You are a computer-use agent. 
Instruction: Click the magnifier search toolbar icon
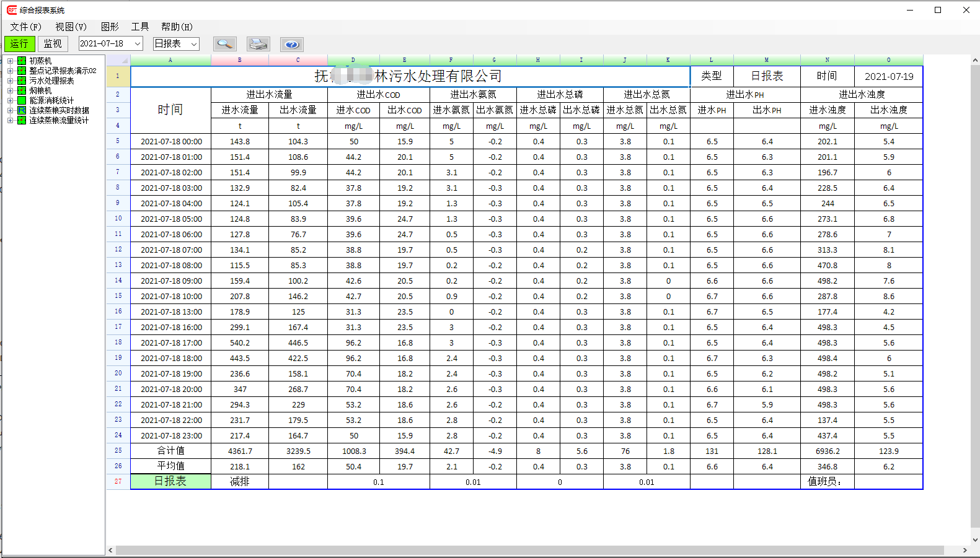click(224, 44)
